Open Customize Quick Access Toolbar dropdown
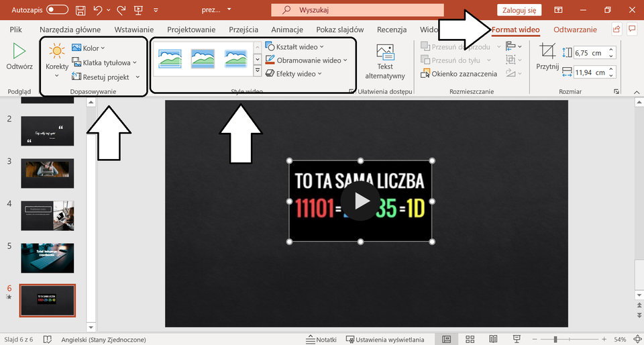The height and width of the screenshot is (345, 644). click(156, 10)
